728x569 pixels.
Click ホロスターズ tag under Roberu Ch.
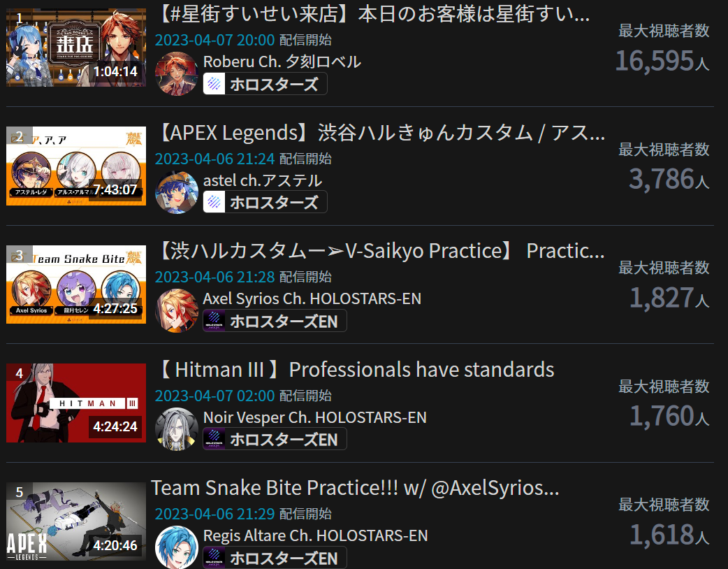[x=265, y=84]
